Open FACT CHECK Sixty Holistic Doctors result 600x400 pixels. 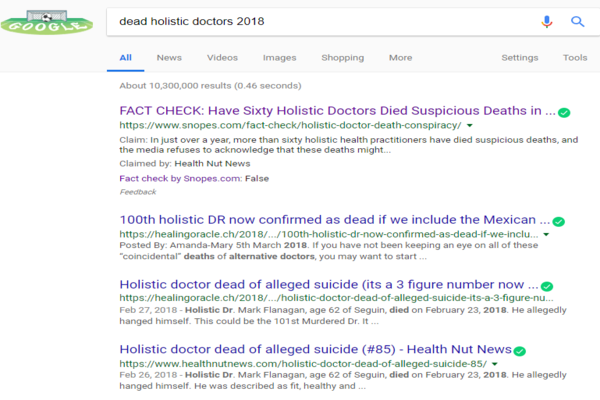click(337, 111)
